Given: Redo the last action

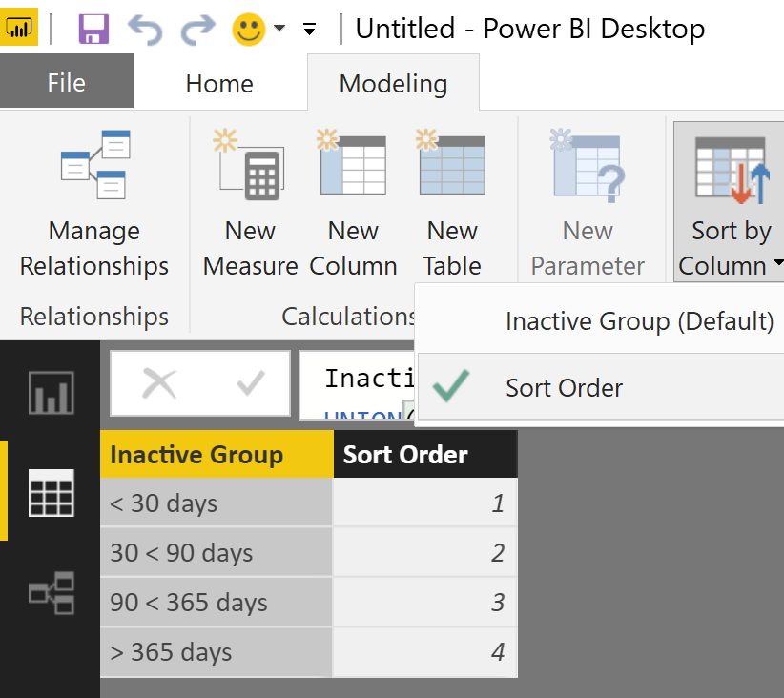Looking at the screenshot, I should [198, 30].
